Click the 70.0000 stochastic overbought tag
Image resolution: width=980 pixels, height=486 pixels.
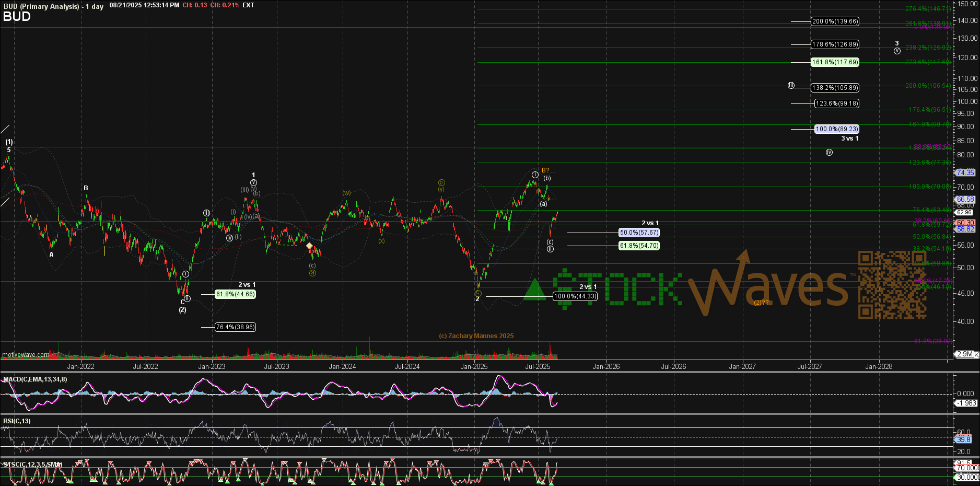coord(967,468)
